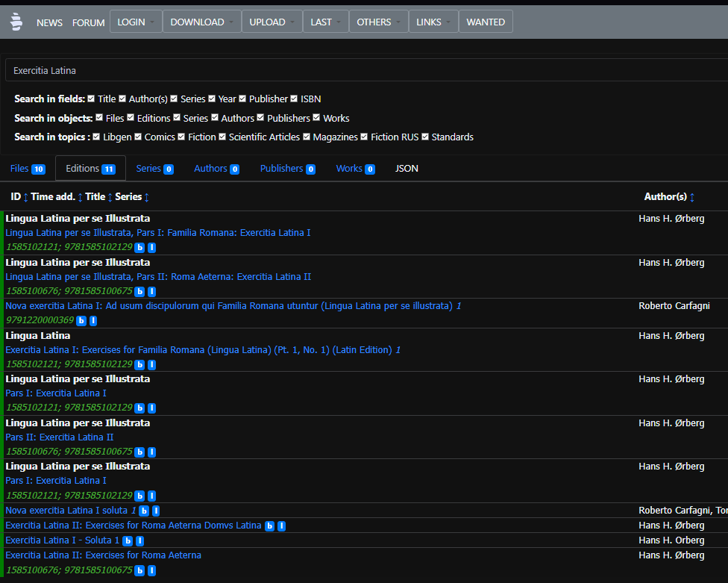
Task: Toggle the Author(s) field checkbox
Action: tap(122, 99)
